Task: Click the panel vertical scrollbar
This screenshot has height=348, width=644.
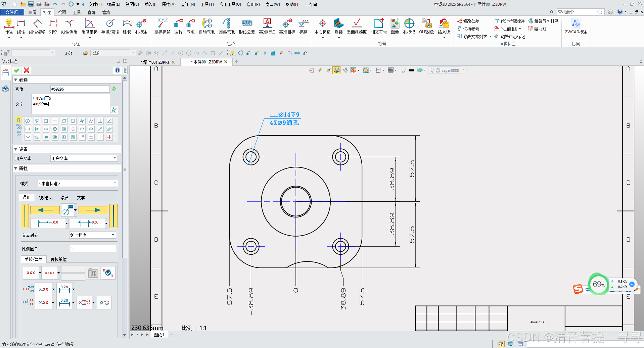Action: pos(125,169)
